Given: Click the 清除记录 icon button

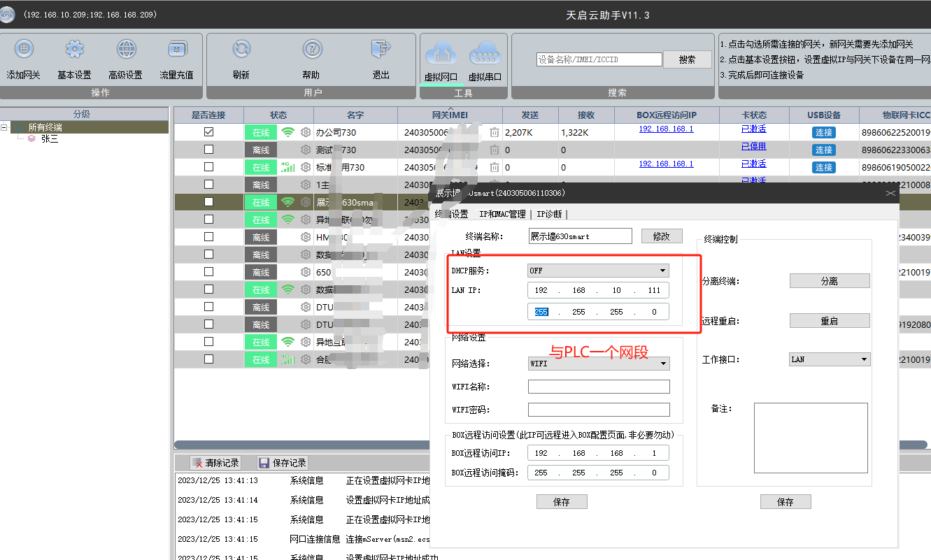Looking at the screenshot, I should click(215, 463).
